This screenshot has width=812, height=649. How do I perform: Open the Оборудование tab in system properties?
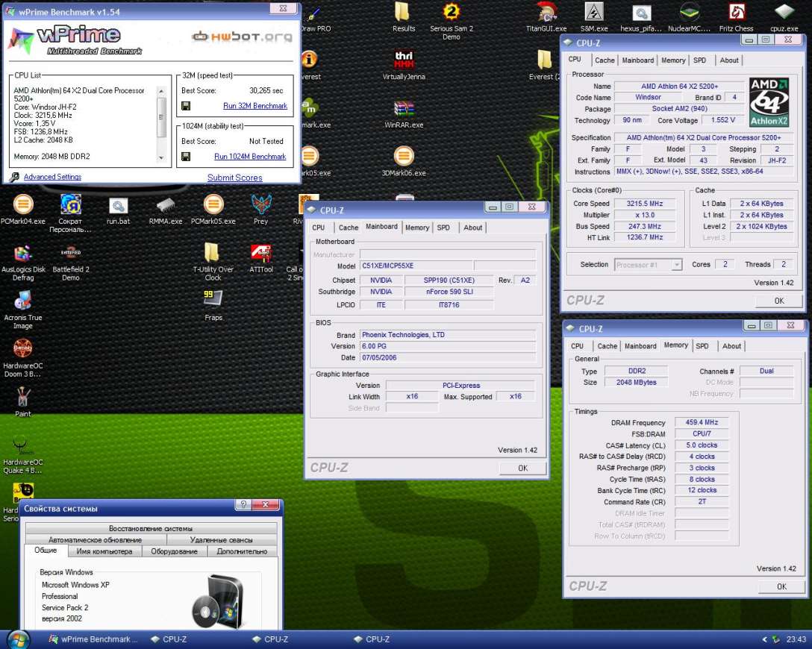point(174,551)
